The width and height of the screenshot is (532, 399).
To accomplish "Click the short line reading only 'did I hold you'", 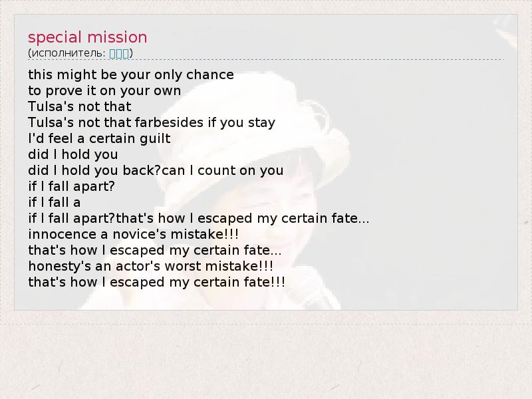I will click(x=73, y=154).
